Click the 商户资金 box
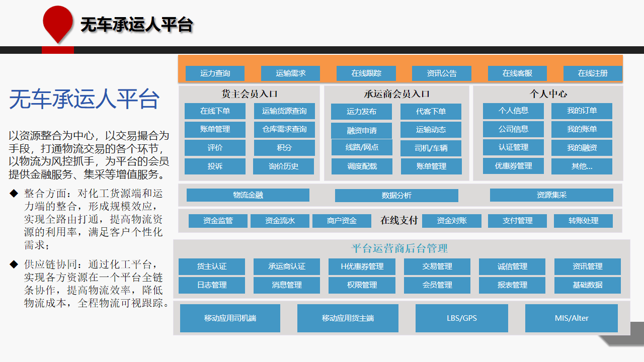 (342, 221)
